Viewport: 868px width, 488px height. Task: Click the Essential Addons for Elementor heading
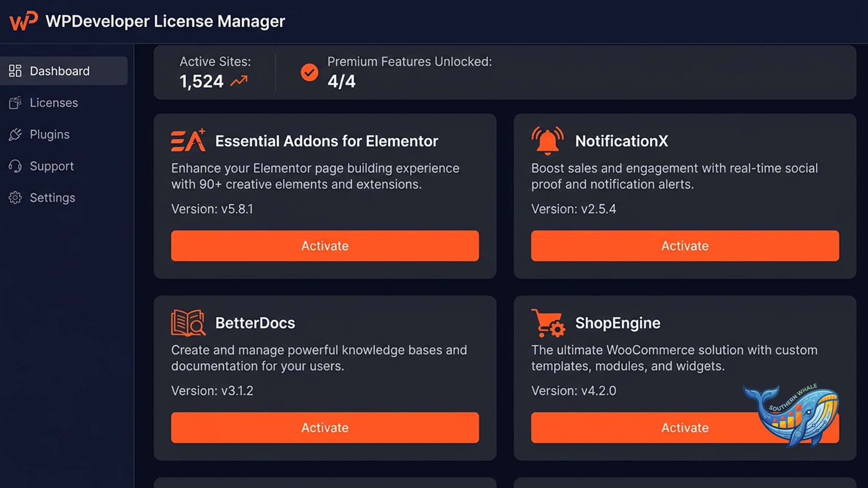326,141
